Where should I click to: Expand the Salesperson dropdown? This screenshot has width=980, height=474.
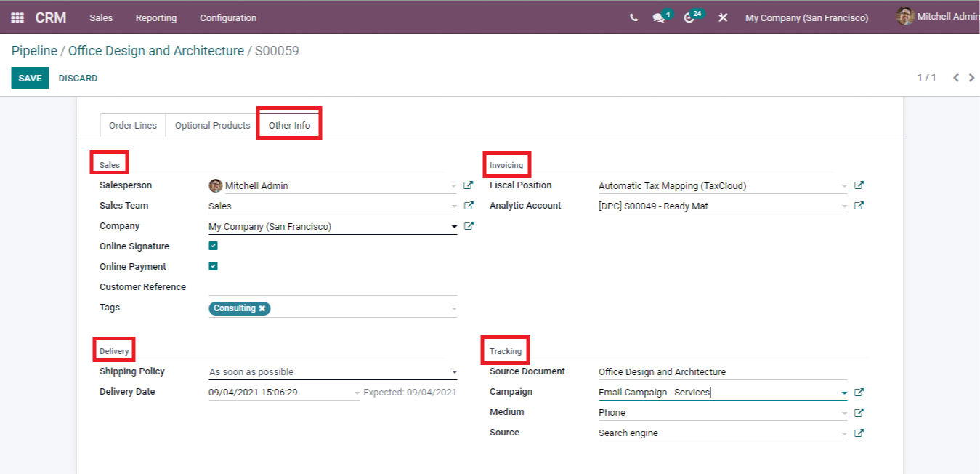[x=454, y=186]
